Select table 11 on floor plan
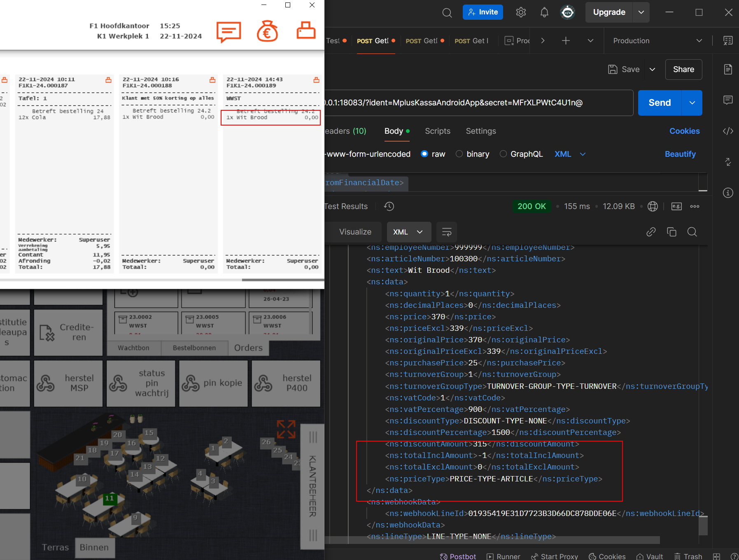This screenshot has height=560, width=739. pyautogui.click(x=110, y=498)
